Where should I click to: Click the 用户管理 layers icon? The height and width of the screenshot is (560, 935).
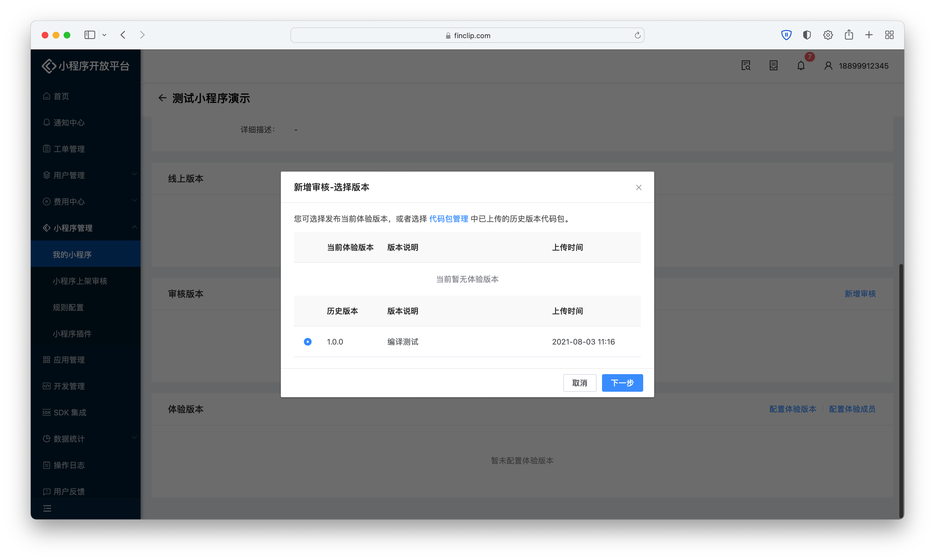tap(46, 175)
